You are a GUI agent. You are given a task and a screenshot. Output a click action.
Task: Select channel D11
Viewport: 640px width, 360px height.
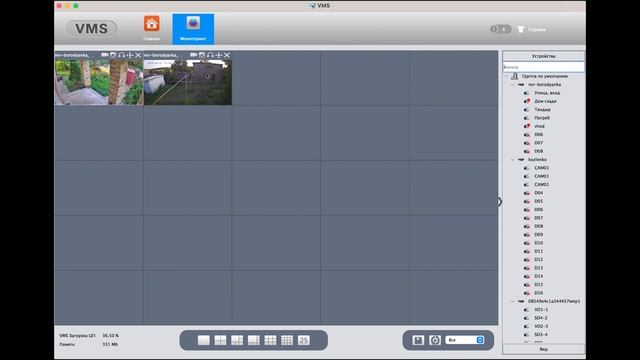point(538,251)
